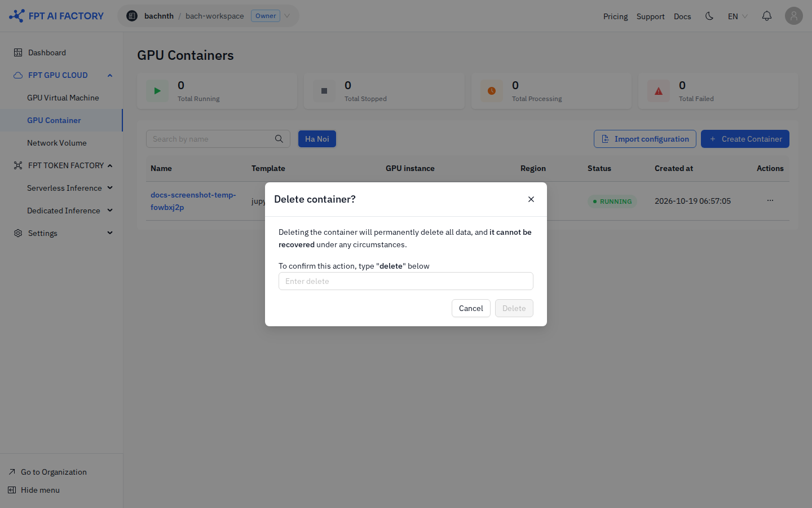This screenshot has height=508, width=812.
Task: Click the Dashboard sidebar icon
Action: 18,52
